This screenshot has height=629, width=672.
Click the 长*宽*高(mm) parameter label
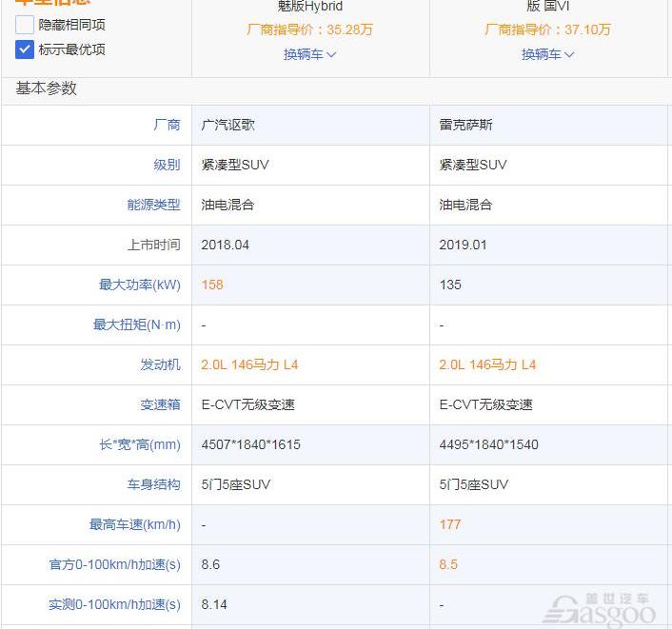140,444
